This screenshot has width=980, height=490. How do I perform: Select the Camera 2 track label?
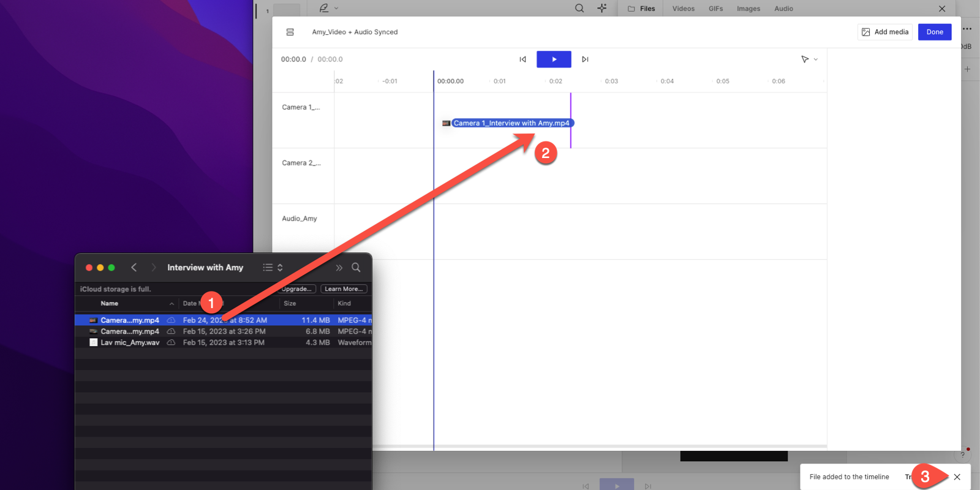[301, 163]
